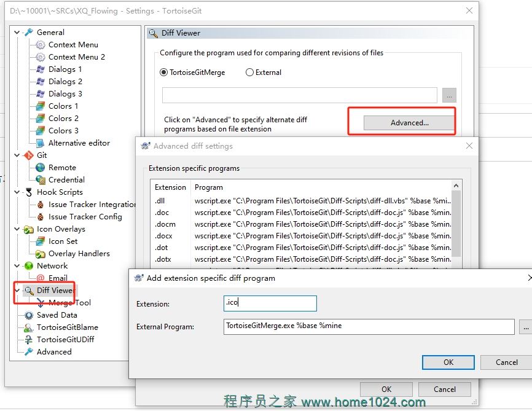532x411 pixels.
Task: Collapse the Diff Viewer tree node
Action: pyautogui.click(x=17, y=290)
